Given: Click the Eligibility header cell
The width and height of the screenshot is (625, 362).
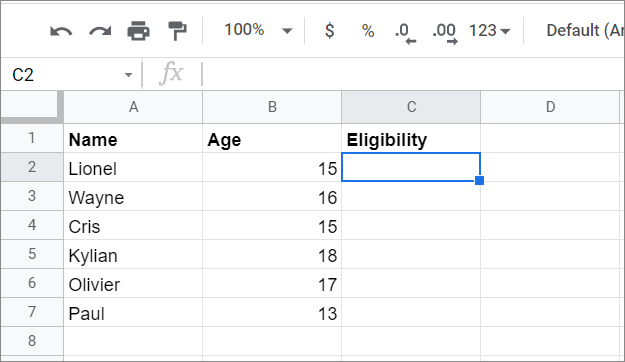Looking at the screenshot, I should point(411,138).
